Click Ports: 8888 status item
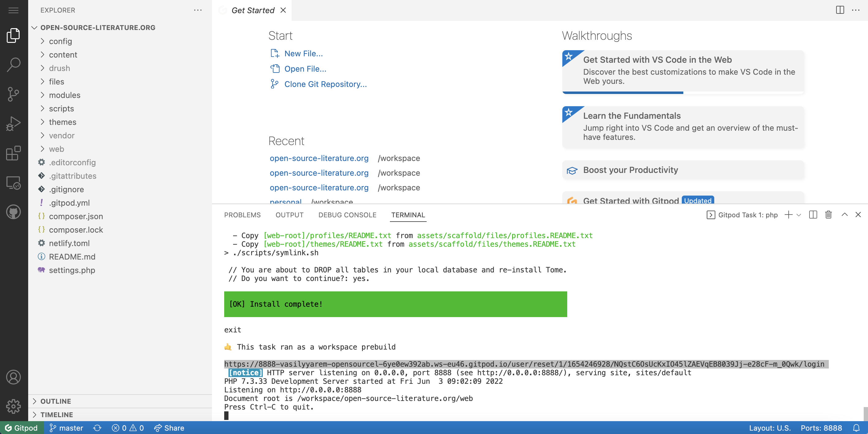The image size is (868, 434). click(821, 428)
